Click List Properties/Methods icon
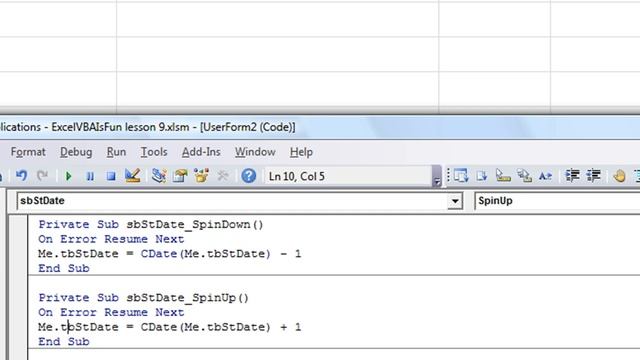 point(461,176)
